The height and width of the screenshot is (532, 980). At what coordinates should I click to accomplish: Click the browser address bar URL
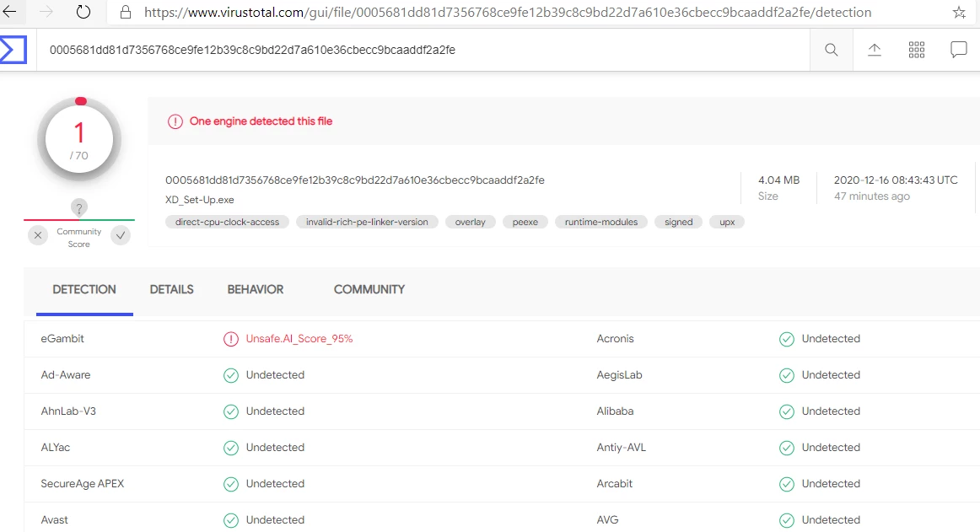coord(508,13)
